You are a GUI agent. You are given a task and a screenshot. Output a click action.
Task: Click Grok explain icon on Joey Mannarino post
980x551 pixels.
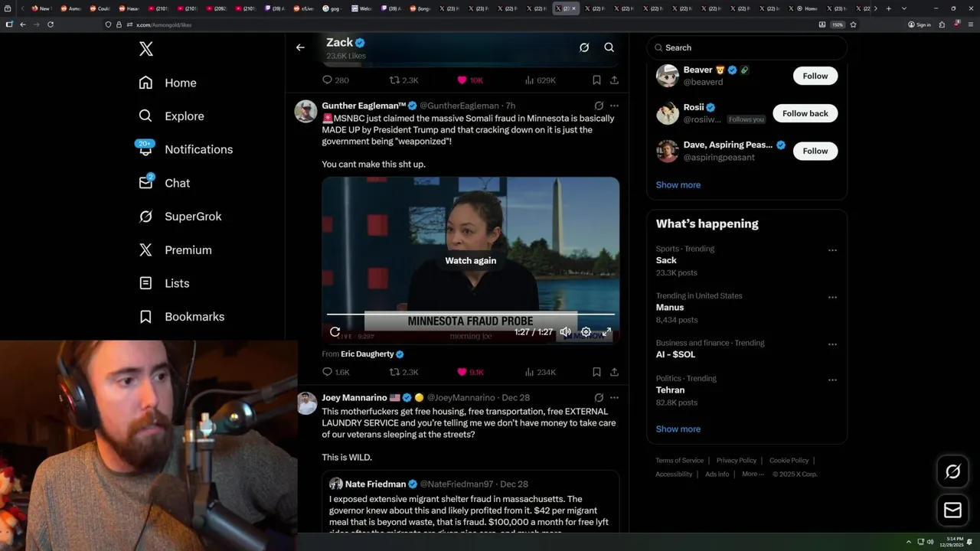click(599, 398)
